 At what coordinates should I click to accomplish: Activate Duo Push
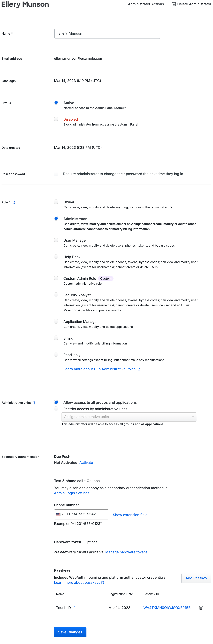86,462
